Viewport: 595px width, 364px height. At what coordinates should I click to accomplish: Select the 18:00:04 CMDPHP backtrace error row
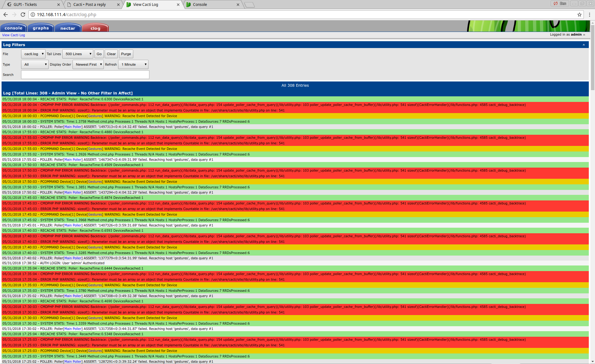pyautogui.click(x=295, y=105)
